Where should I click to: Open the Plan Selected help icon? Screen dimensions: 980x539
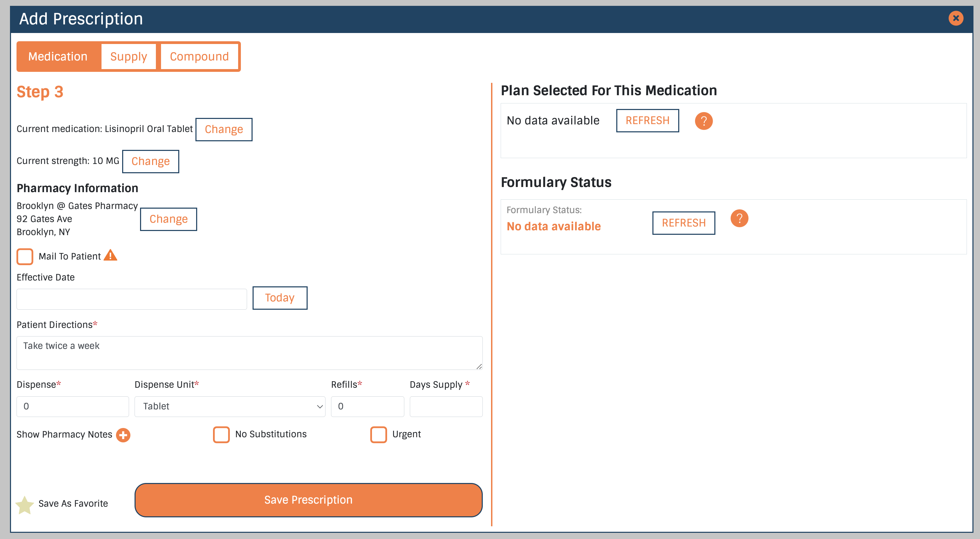tap(703, 121)
